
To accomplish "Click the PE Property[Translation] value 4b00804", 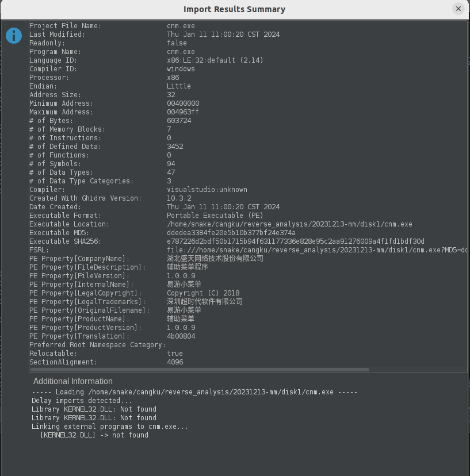I will coord(181,336).
